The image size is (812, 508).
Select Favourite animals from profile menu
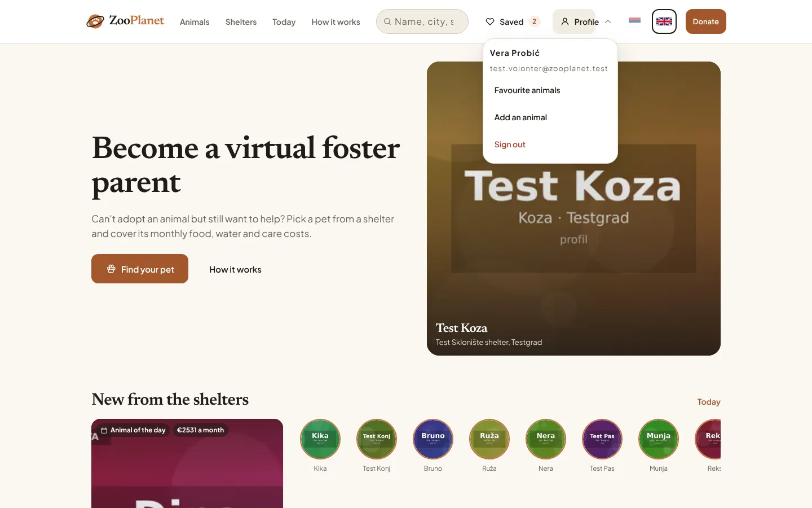click(x=550, y=90)
